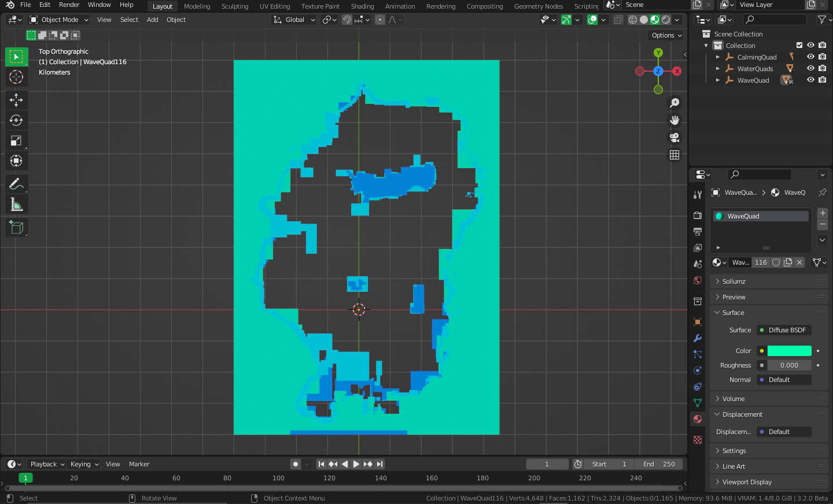833x504 pixels.
Task: Toggle X-ray mode in viewport header
Action: pos(618,20)
